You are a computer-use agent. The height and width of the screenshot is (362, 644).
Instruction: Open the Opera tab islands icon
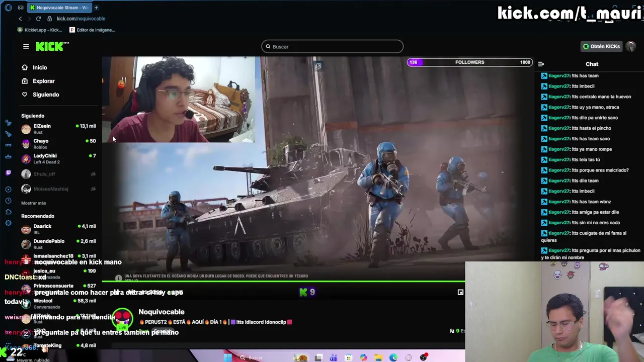tap(20, 8)
